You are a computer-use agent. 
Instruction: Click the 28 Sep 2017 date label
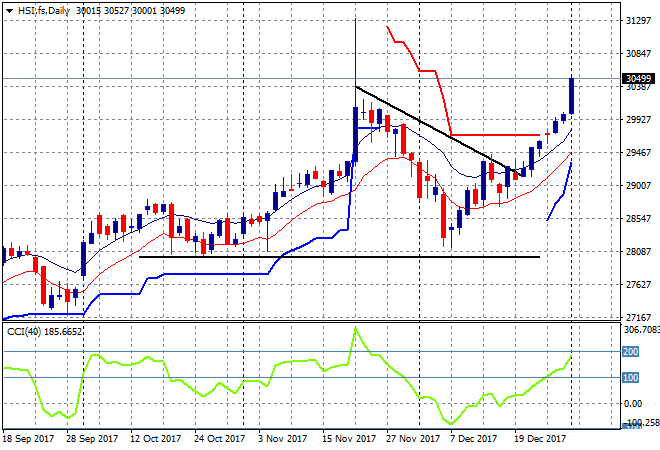tap(92, 439)
